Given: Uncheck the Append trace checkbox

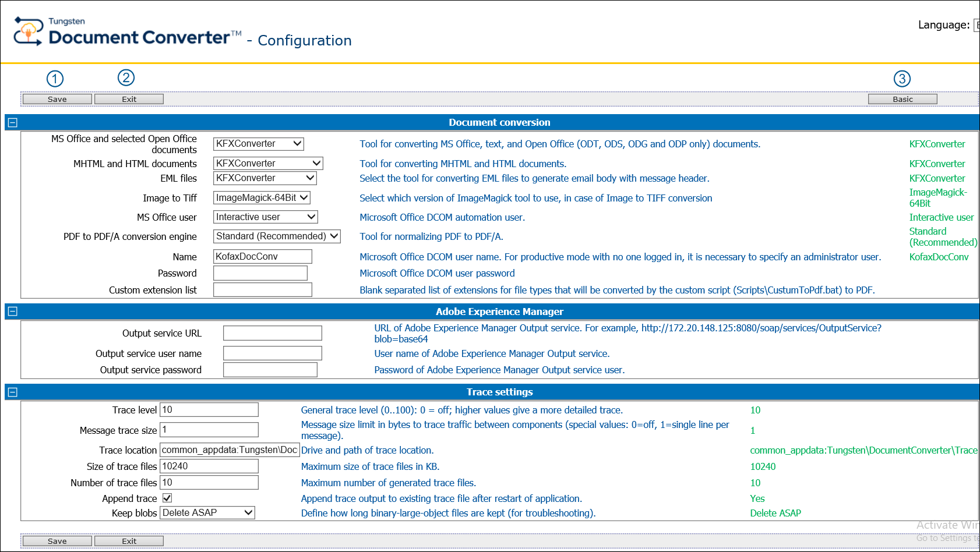Looking at the screenshot, I should (167, 498).
